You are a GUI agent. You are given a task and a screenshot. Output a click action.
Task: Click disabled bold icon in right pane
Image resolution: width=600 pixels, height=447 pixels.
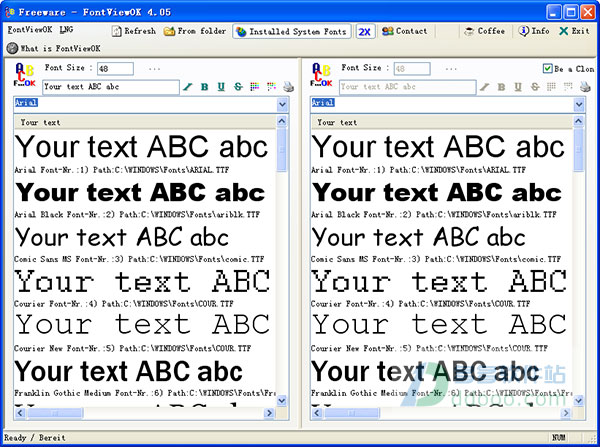(x=501, y=87)
